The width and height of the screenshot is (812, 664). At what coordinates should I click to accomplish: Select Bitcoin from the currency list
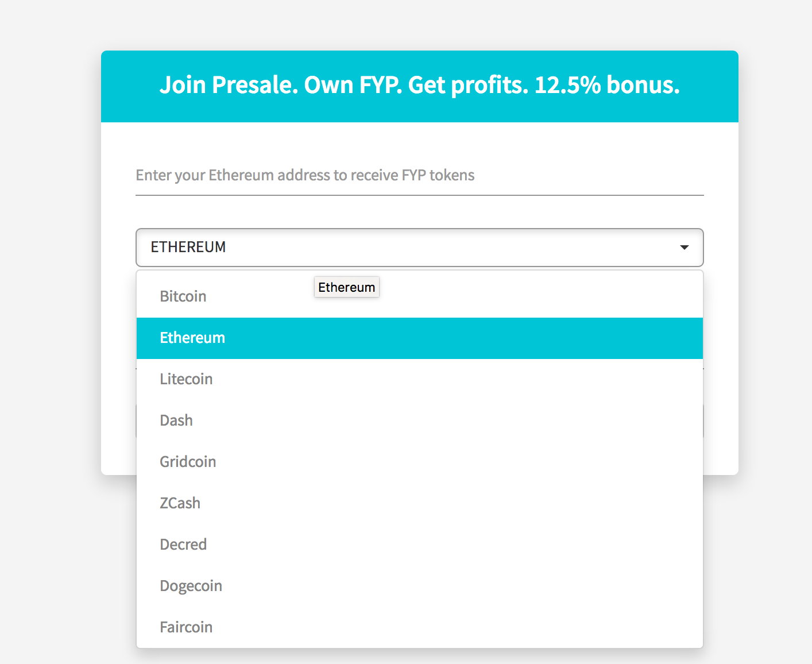pos(183,296)
